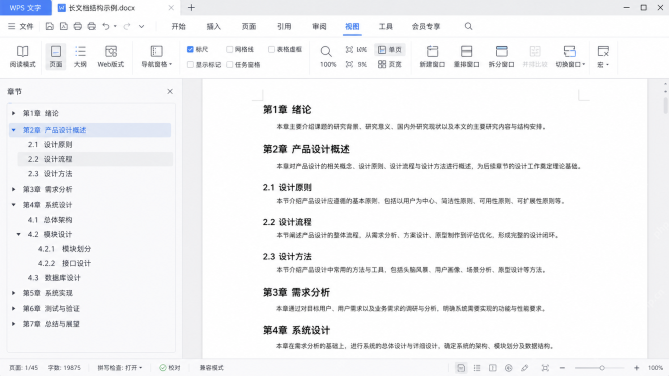
Task: Click Arrange windows (重排窗口)
Action: 466,56
